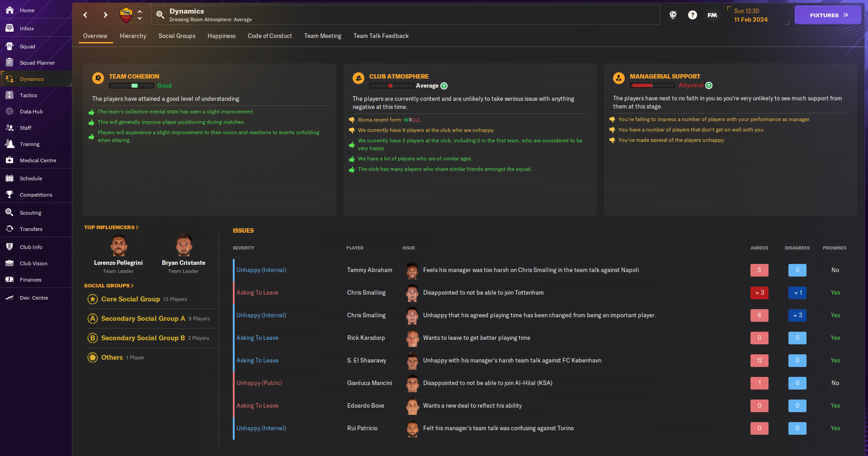This screenshot has width=868, height=456.
Task: Expand the Social Groups section
Action: [108, 286]
